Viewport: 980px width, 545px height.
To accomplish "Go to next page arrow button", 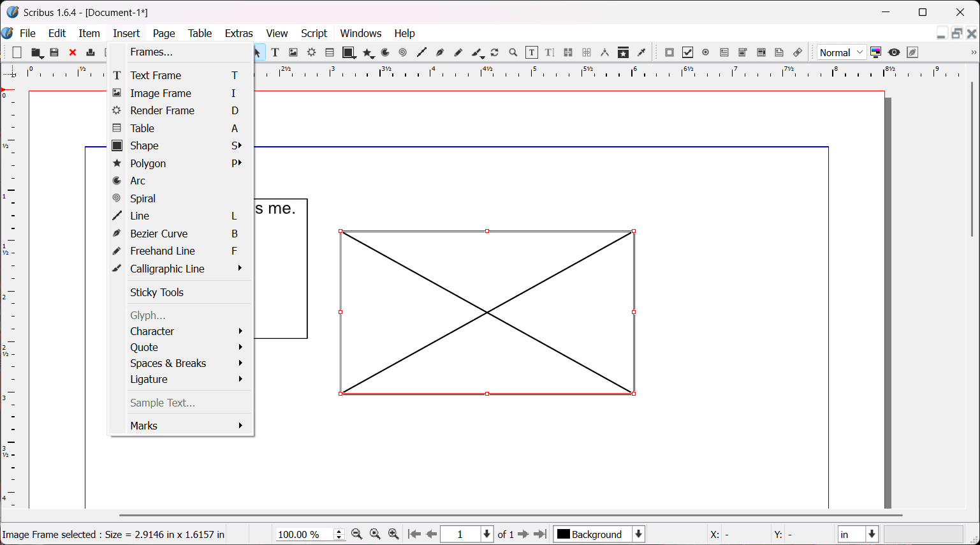I will (523, 534).
